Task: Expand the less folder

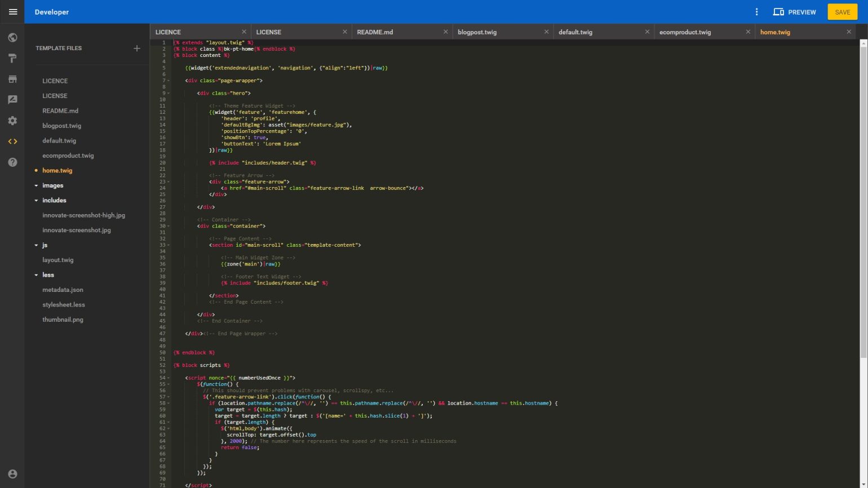Action: point(37,275)
